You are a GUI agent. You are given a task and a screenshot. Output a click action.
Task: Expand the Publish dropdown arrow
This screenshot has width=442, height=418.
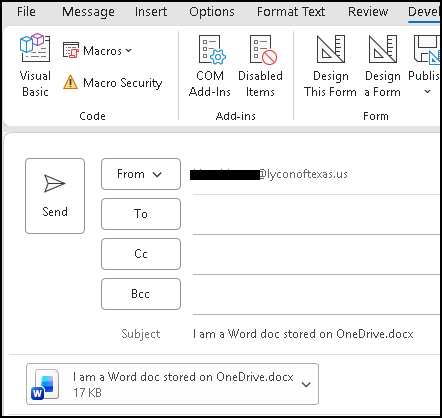(427, 91)
